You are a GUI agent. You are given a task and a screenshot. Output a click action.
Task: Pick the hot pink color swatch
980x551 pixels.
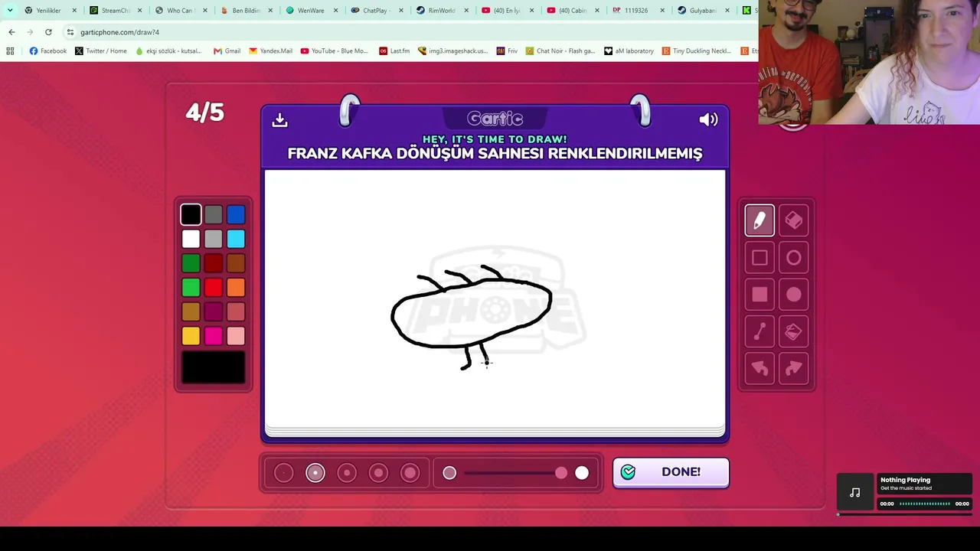[214, 335]
